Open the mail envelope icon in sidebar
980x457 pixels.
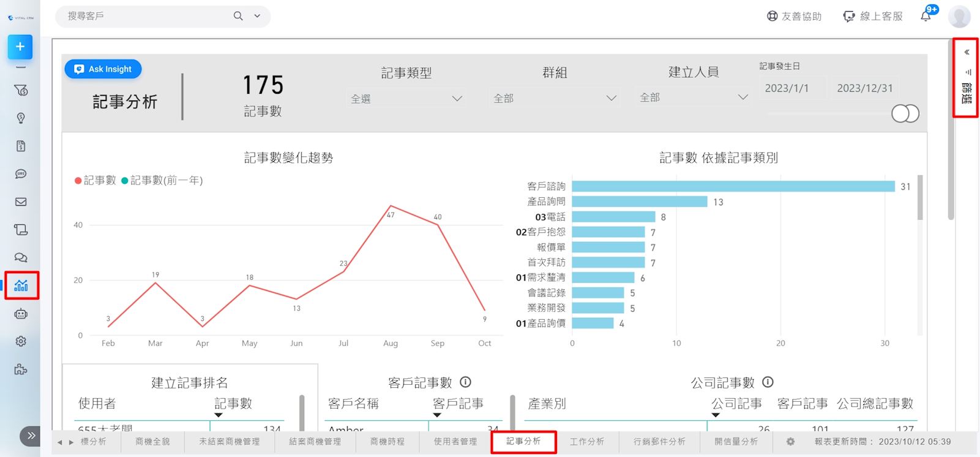[21, 202]
